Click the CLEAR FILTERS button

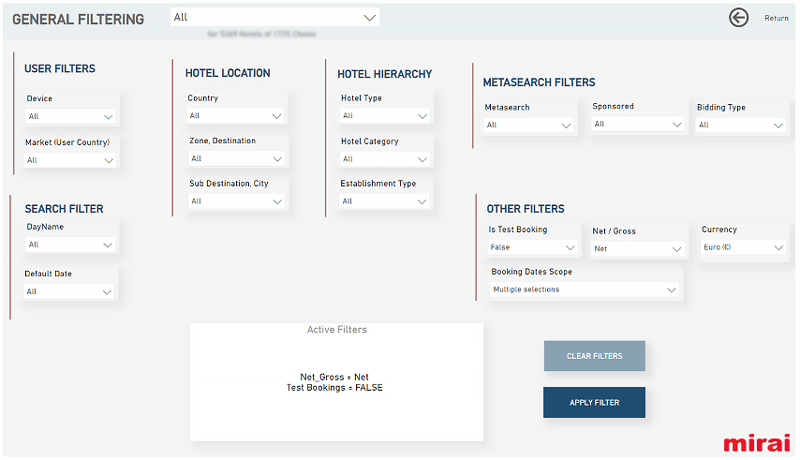click(594, 356)
